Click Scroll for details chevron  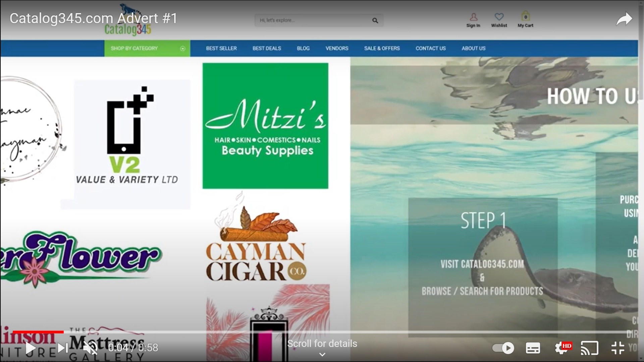pos(322,354)
